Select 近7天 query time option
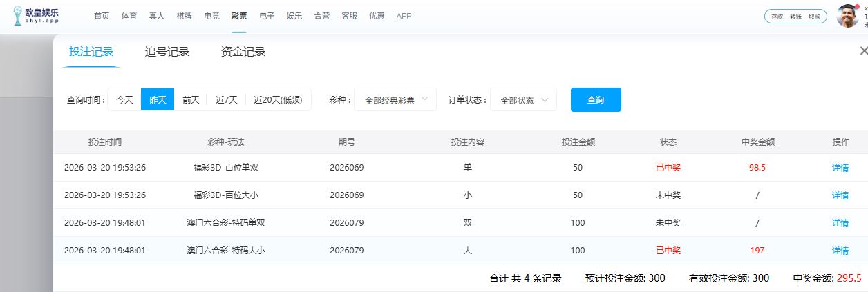This screenshot has width=868, height=292. 226,99
